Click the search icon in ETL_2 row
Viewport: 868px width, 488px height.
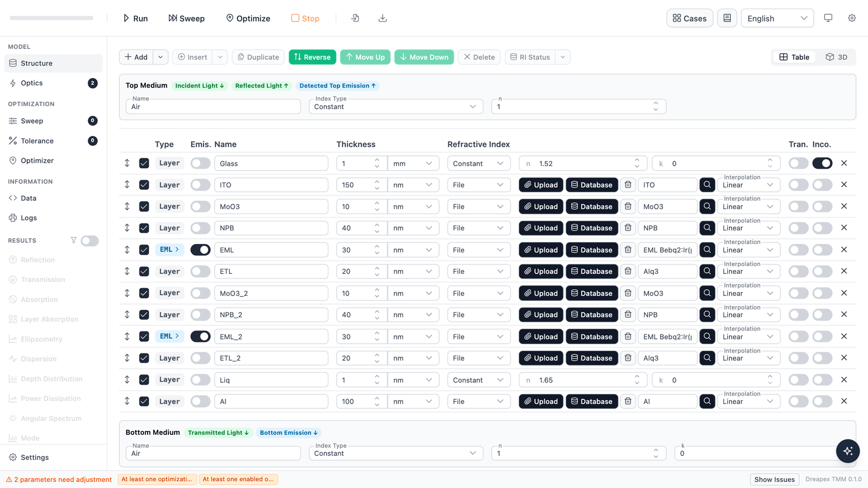[707, 358]
